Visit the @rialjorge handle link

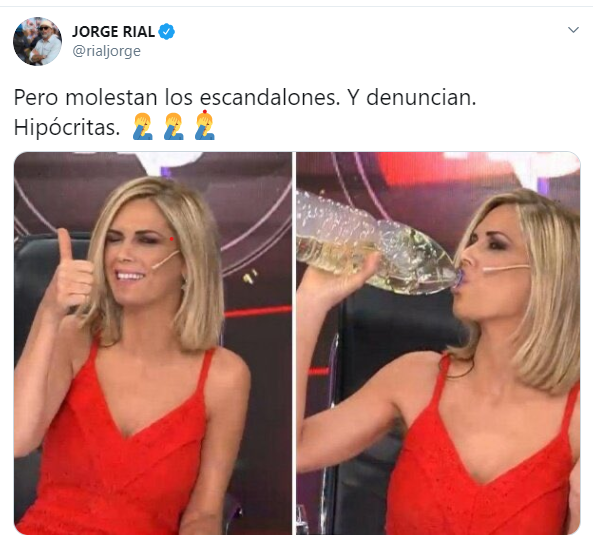106,51
